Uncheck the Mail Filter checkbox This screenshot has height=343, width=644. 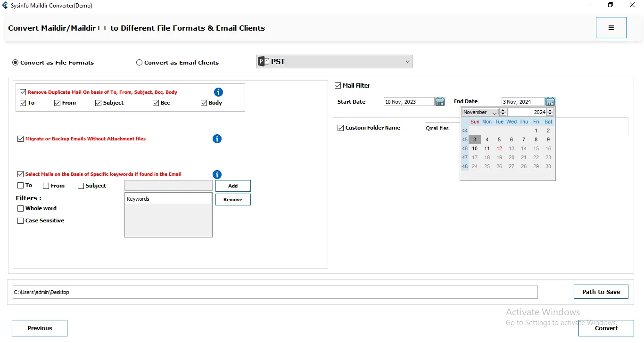click(338, 86)
